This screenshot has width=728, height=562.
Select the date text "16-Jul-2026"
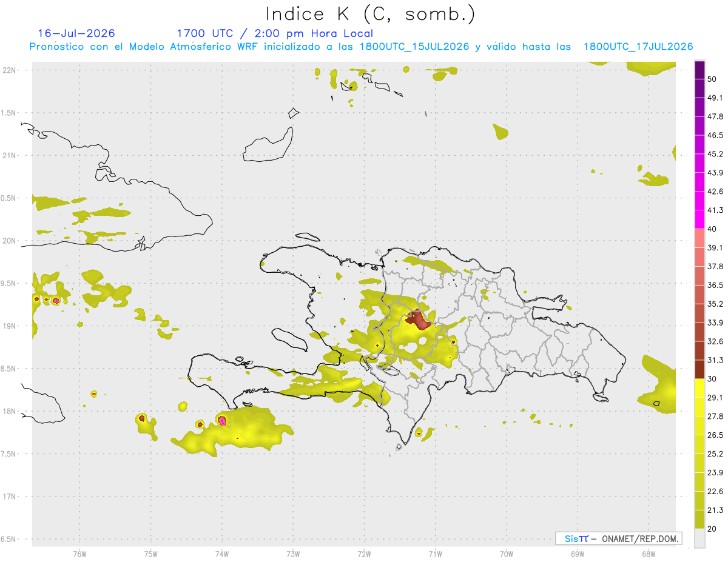click(x=76, y=33)
